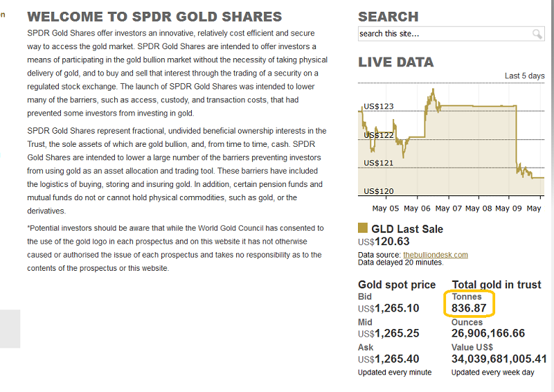Click the Mid price US$1,265.25
The width and height of the screenshot is (554, 392).
(388, 333)
